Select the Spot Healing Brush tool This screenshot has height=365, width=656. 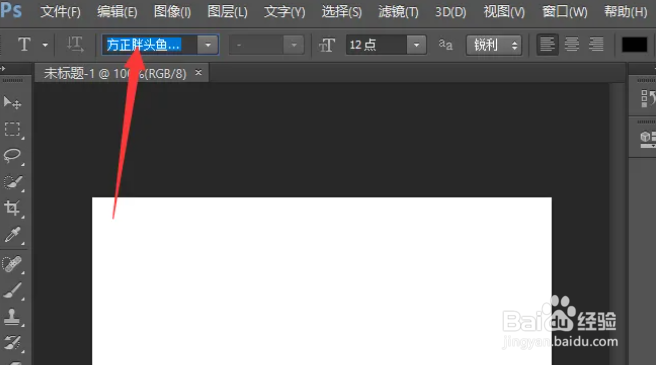tap(12, 264)
